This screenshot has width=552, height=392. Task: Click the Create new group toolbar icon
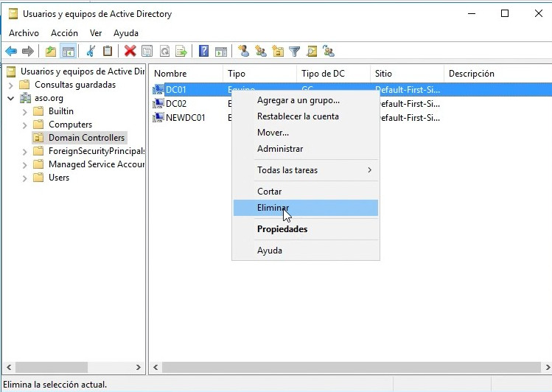click(261, 51)
